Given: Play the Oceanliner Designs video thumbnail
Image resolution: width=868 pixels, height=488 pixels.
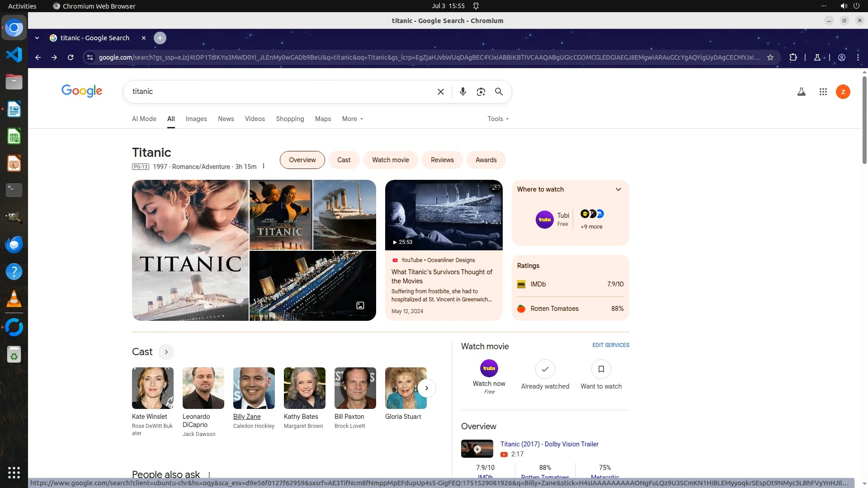Looking at the screenshot, I should click(x=443, y=215).
